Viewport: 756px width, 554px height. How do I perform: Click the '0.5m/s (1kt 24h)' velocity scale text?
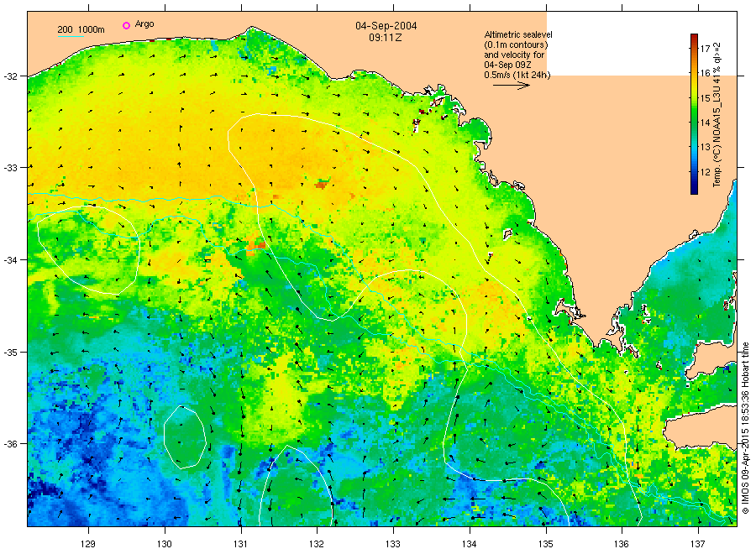pyautogui.click(x=517, y=75)
